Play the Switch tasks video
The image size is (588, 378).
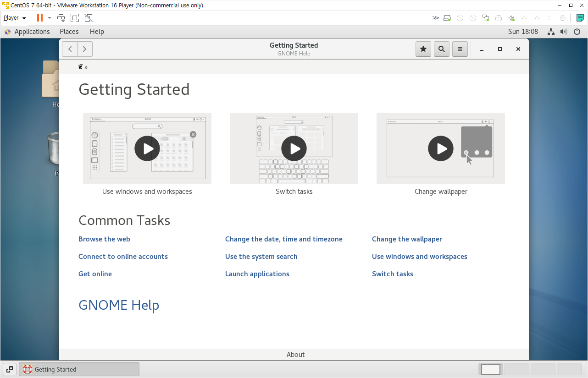[294, 148]
